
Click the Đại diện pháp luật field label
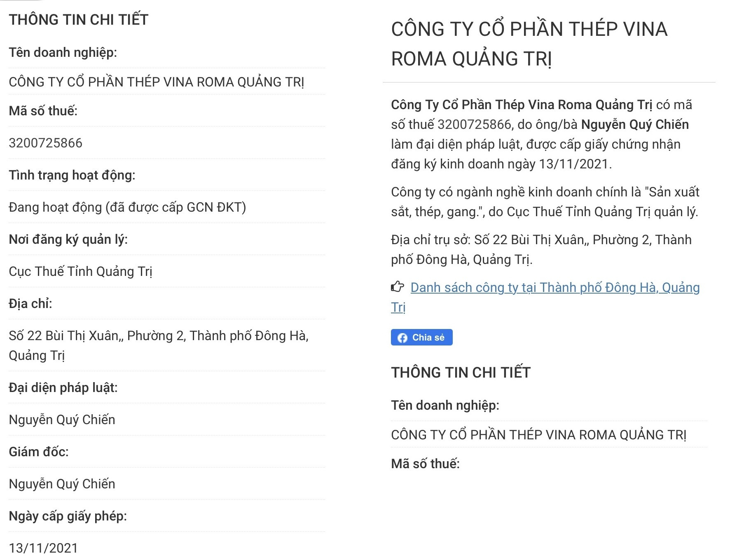click(63, 387)
